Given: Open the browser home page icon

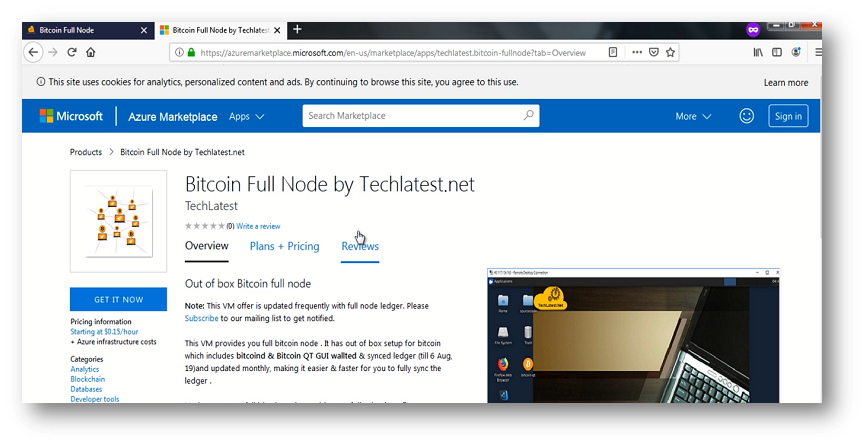Looking at the screenshot, I should [90, 52].
